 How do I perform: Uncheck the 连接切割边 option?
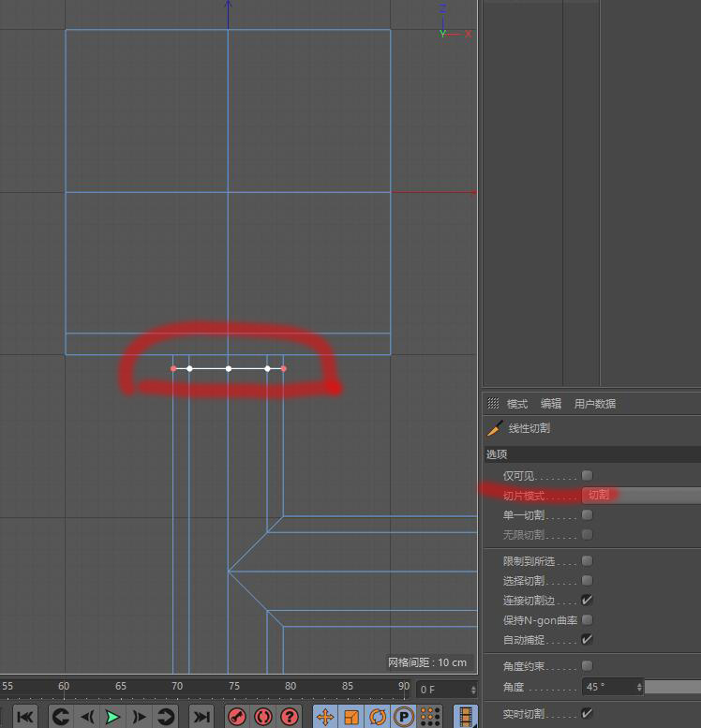[587, 601]
